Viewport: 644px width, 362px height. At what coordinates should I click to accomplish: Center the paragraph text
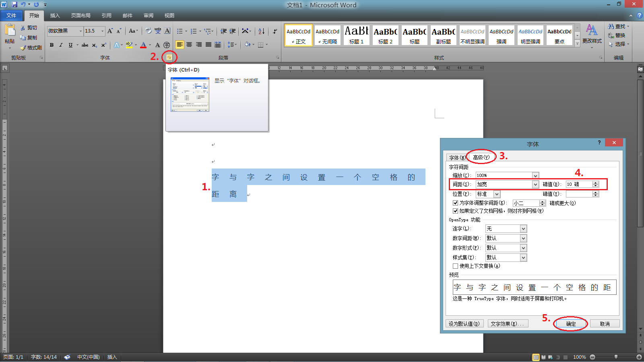(189, 45)
